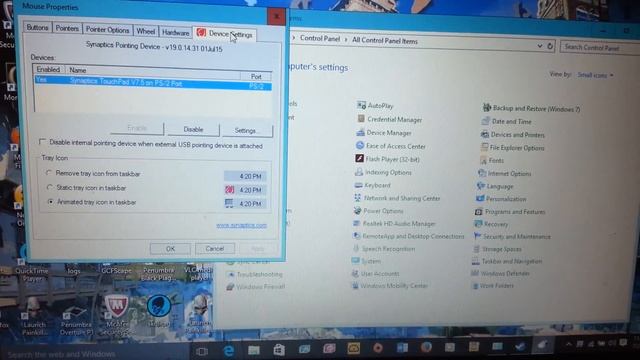The width and height of the screenshot is (640, 360).
Task: Open Microsoft Edge from the taskbar
Action: coord(228,350)
